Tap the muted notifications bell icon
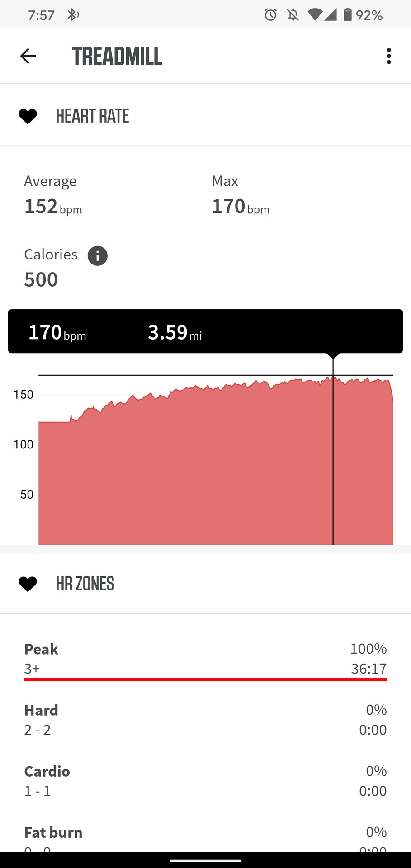The height and width of the screenshot is (868, 411). tap(293, 15)
